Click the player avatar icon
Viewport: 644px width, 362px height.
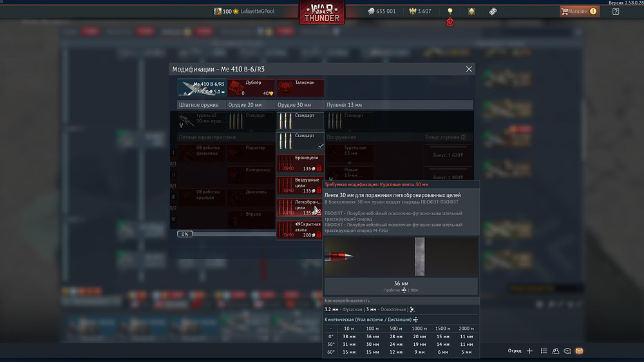coord(218,11)
